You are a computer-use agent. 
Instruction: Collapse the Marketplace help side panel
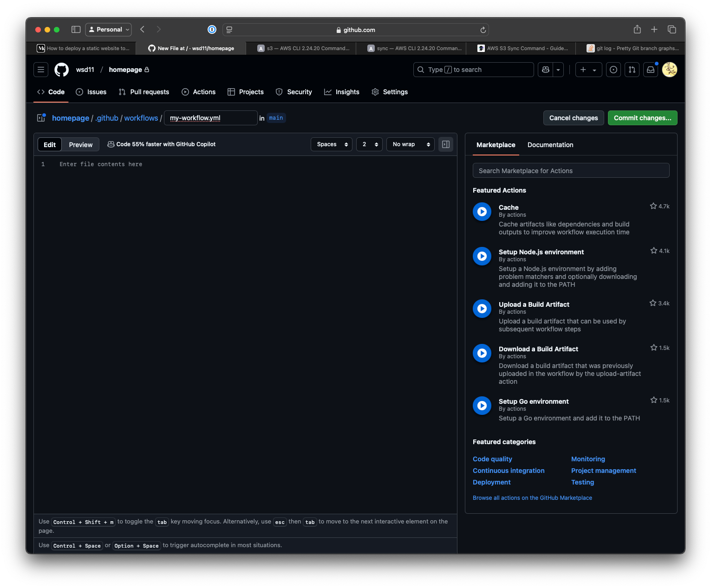[445, 144]
